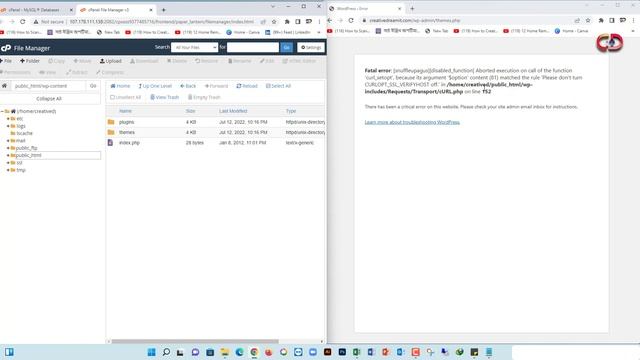Viewport: 640px width, 360px height.
Task: Click the horizontal scrollbar in file list
Action: [195, 341]
